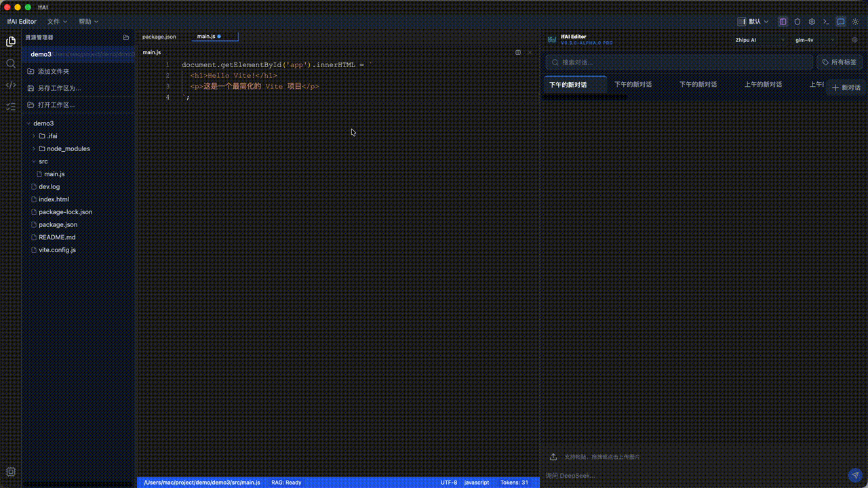Screen dimensions: 868x488
Task: Click the 所有标签 button in AI panel
Action: [x=837, y=62]
